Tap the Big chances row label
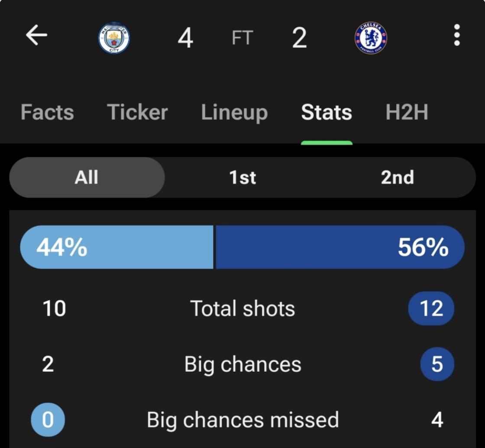 click(243, 364)
